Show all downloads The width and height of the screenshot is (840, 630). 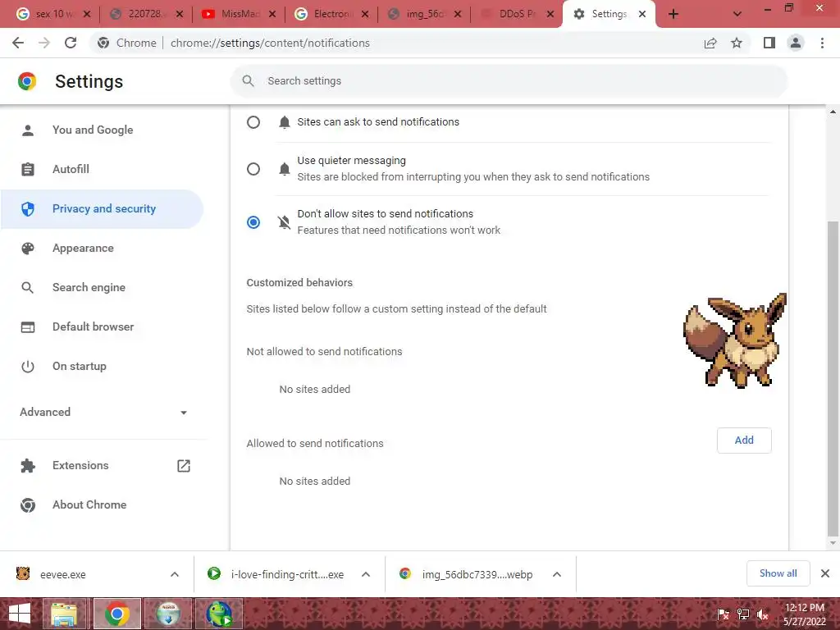click(778, 573)
